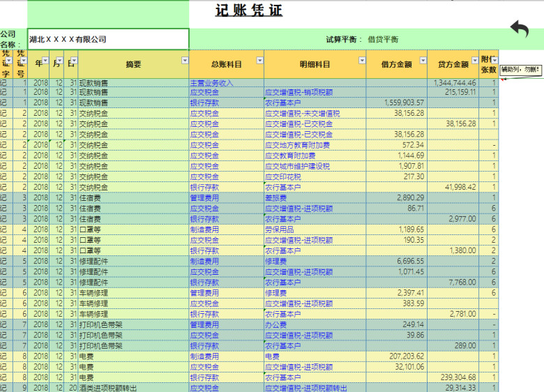This screenshot has width=544, height=392.
Task: Select the debit amount 217.30
Action: point(397,177)
